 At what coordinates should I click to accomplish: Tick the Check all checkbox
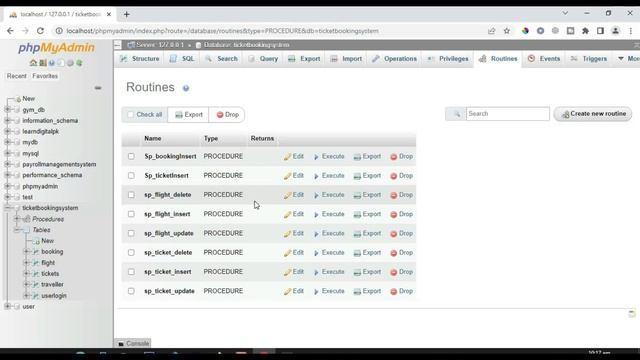[130, 115]
